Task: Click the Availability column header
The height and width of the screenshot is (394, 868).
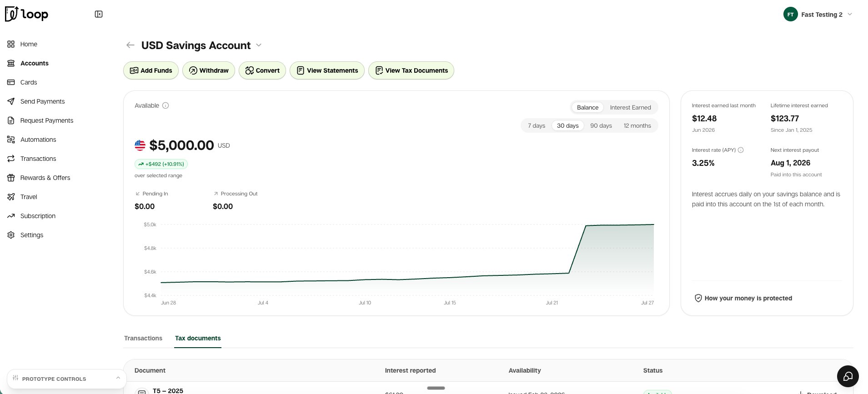Action: tap(525, 370)
